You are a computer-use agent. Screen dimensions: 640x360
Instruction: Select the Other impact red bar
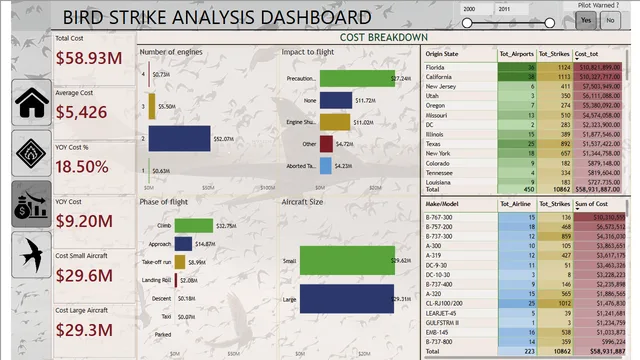[x=326, y=144]
